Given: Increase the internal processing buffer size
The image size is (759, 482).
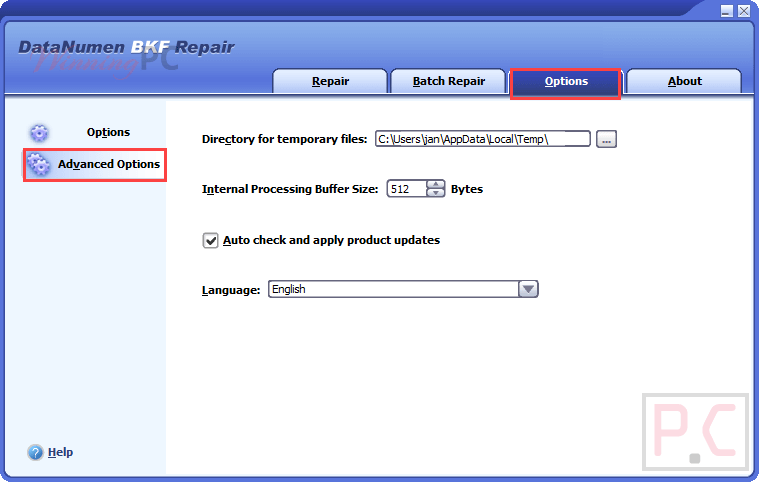Looking at the screenshot, I should pos(436,184).
